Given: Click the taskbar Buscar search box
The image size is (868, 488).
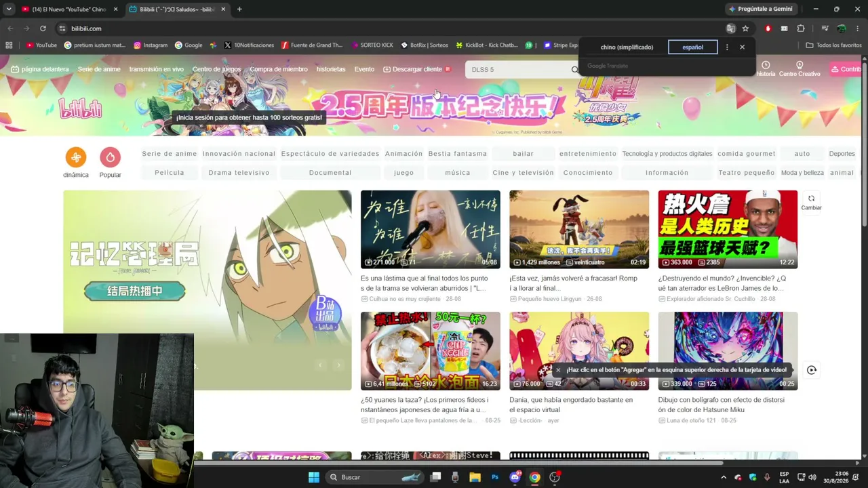Looking at the screenshot, I should coord(375,477).
